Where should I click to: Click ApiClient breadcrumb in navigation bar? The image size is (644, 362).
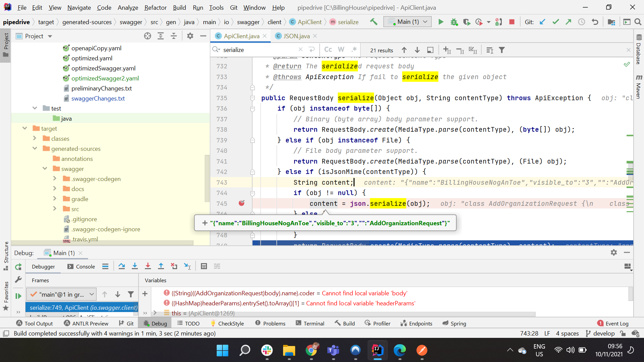tap(306, 22)
